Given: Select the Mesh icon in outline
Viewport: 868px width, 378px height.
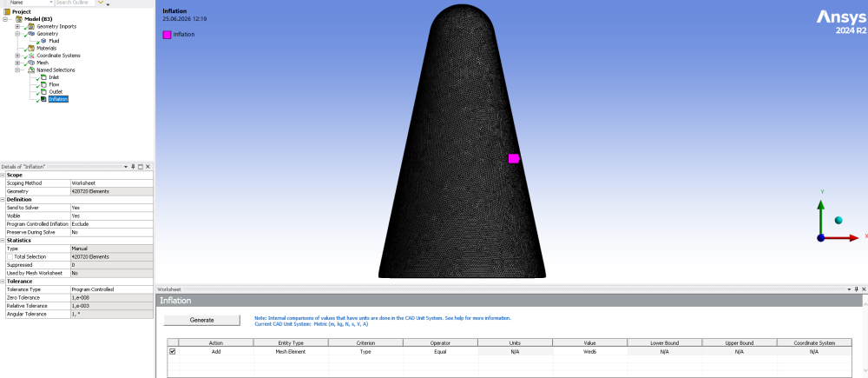Looking at the screenshot, I should point(31,63).
